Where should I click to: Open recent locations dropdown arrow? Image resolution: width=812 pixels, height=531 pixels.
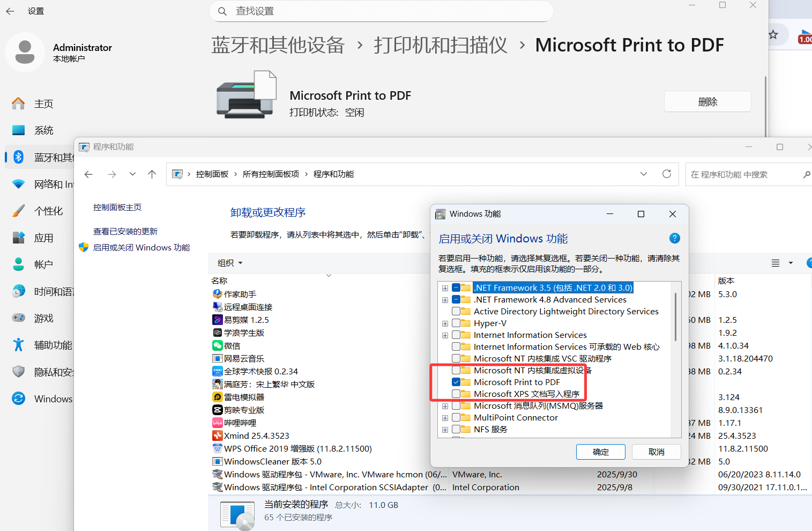(132, 174)
